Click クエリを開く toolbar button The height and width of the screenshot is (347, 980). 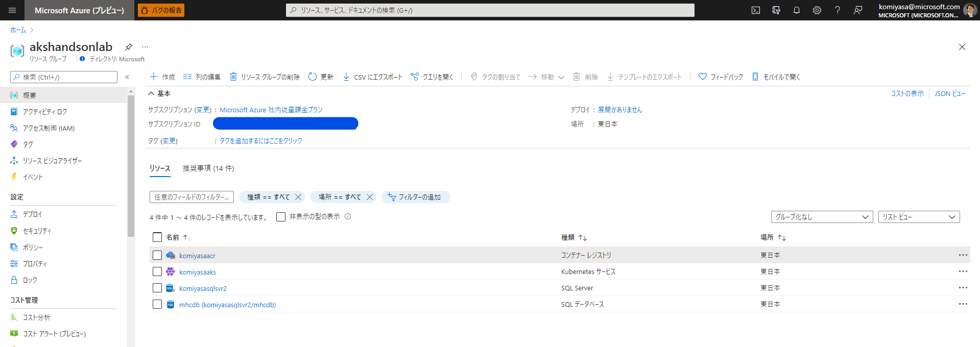(432, 77)
